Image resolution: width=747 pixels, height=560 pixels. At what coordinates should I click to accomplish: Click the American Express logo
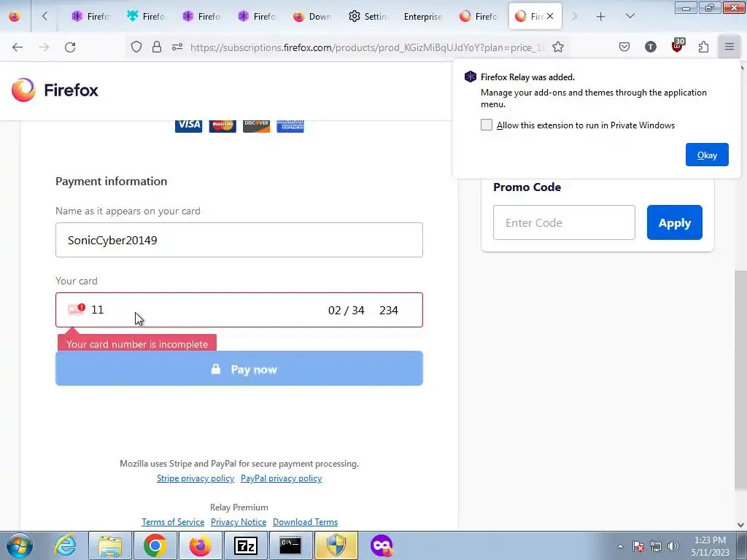tap(290, 125)
